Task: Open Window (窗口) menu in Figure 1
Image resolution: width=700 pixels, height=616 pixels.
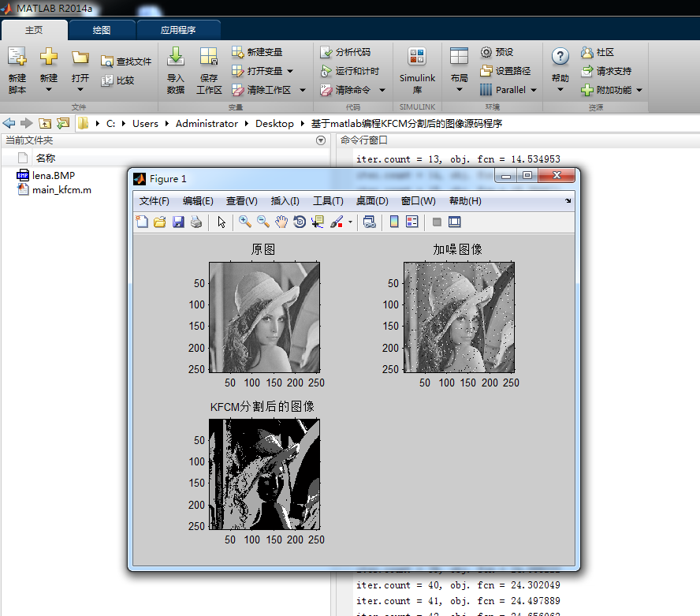Action: pyautogui.click(x=419, y=201)
